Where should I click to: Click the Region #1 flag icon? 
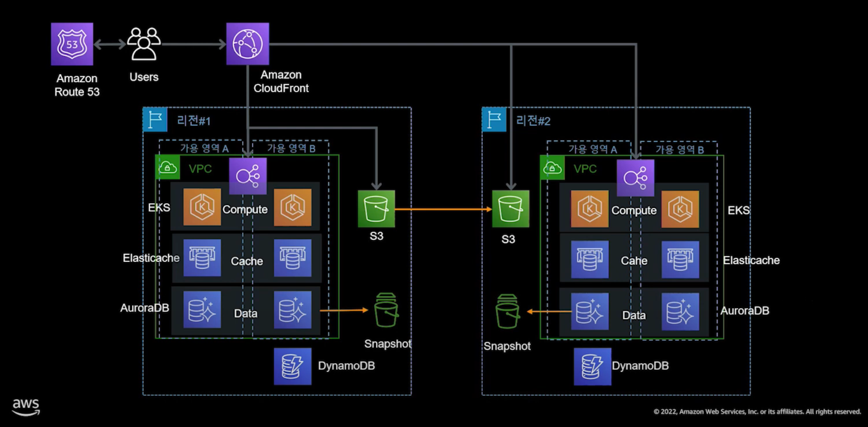click(x=155, y=119)
